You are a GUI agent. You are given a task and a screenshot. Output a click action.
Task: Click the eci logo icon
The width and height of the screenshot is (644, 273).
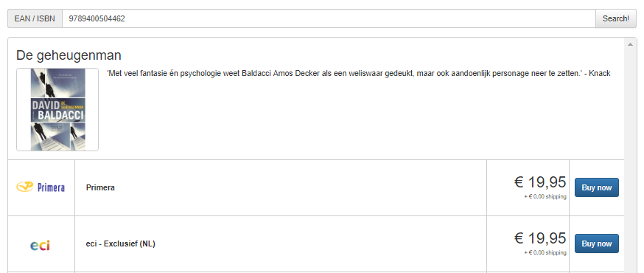[x=41, y=246]
